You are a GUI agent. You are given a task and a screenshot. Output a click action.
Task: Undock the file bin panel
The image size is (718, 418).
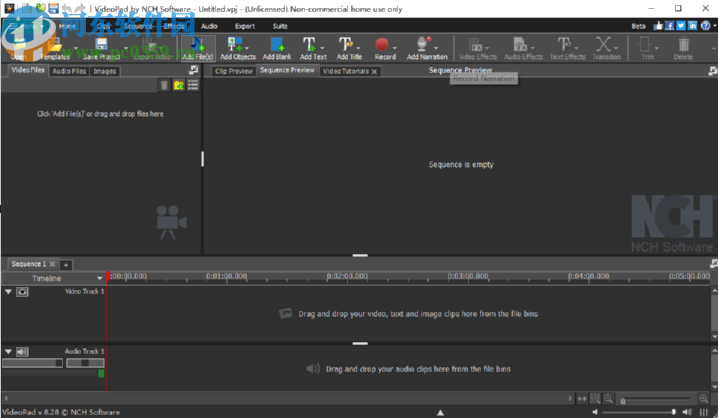click(x=194, y=70)
